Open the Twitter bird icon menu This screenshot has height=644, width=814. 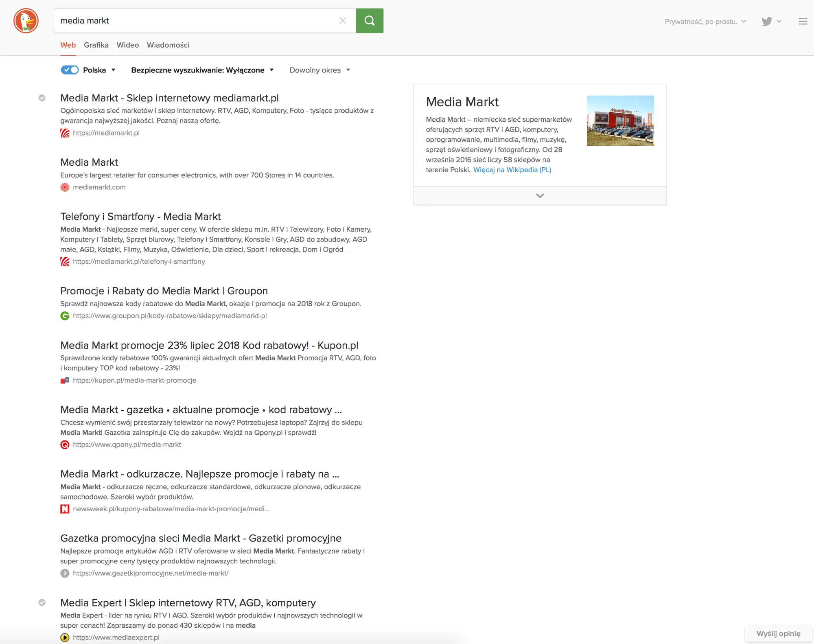[x=771, y=22]
